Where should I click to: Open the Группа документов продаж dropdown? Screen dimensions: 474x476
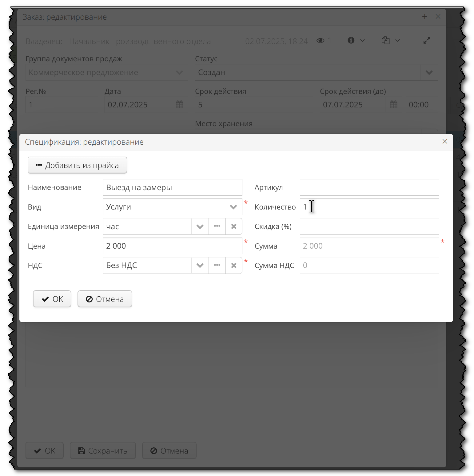pos(180,72)
